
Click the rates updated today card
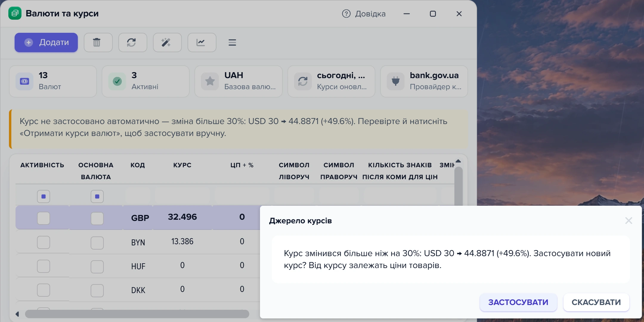click(331, 81)
